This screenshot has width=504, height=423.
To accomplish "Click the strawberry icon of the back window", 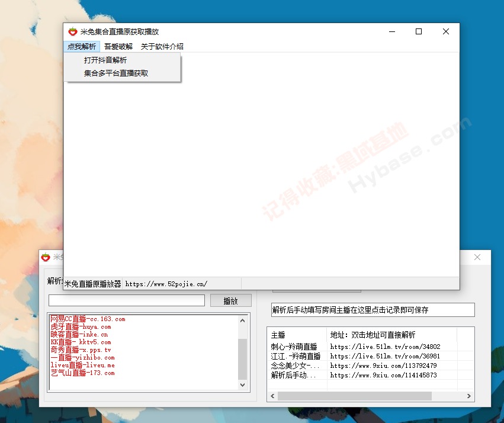I will (46, 257).
